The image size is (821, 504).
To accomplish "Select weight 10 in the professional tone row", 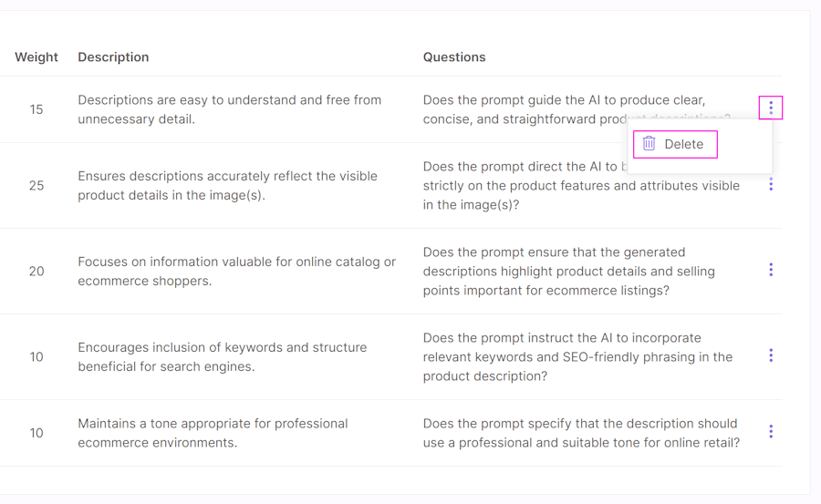I will (x=36, y=433).
